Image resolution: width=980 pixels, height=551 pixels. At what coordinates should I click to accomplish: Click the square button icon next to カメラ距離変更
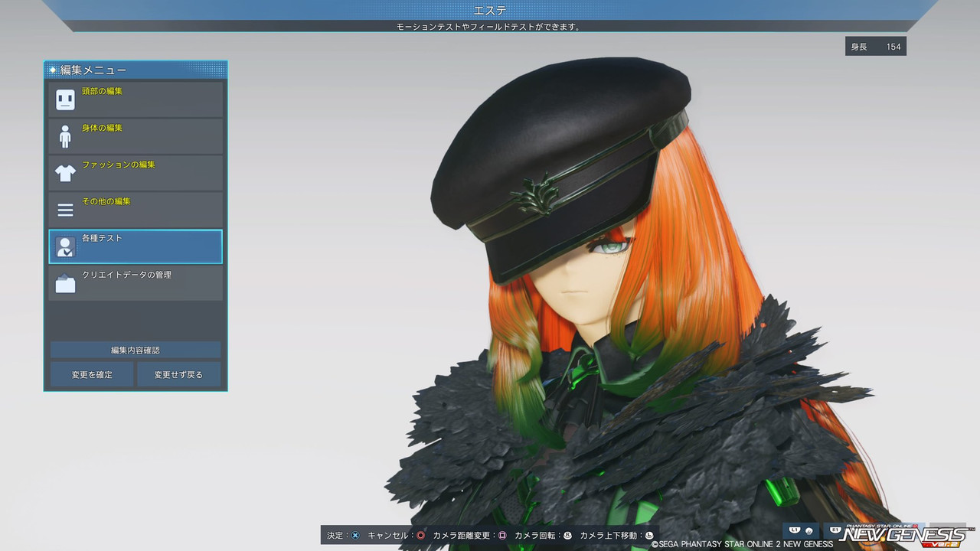[x=502, y=536]
